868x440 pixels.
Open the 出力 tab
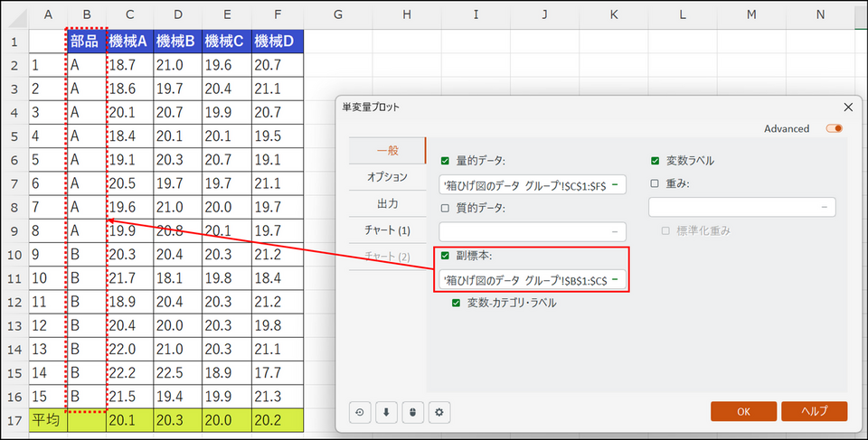(x=387, y=203)
